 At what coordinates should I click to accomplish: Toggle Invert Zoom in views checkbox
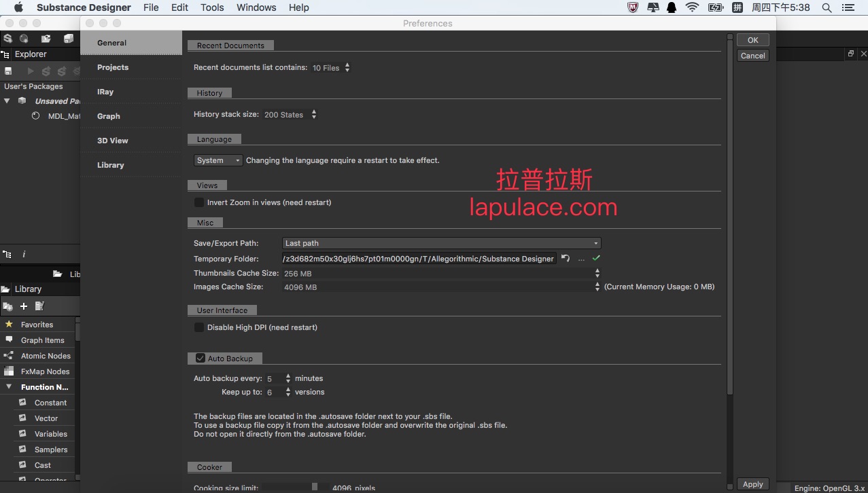[199, 202]
